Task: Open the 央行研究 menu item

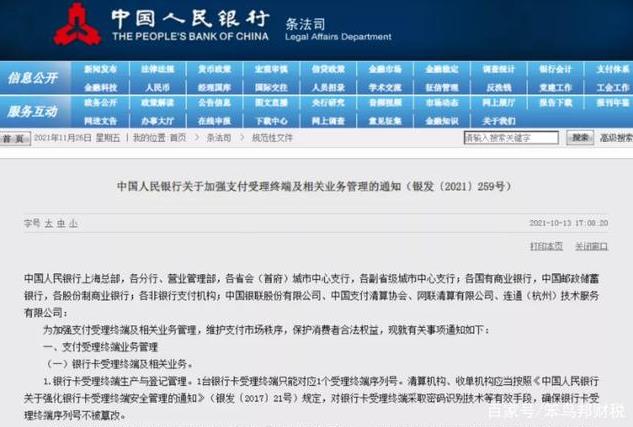Action: coord(328,103)
